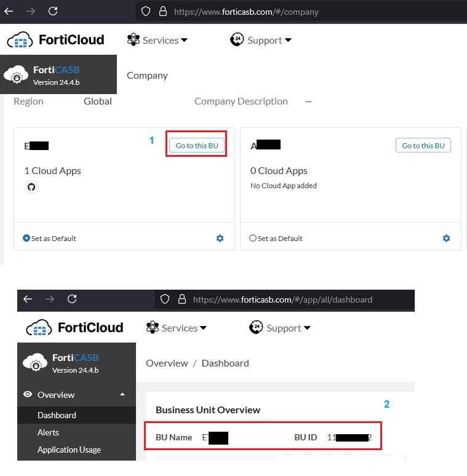The height and width of the screenshot is (476, 467).
Task: Click 'No Cloud App added' text
Action: pyautogui.click(x=283, y=186)
